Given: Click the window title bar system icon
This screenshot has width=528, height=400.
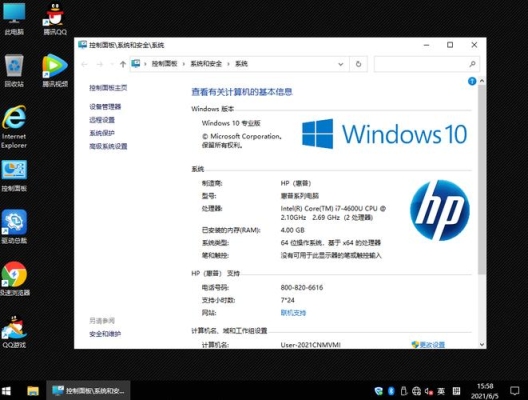Looking at the screenshot, I should (82, 45).
